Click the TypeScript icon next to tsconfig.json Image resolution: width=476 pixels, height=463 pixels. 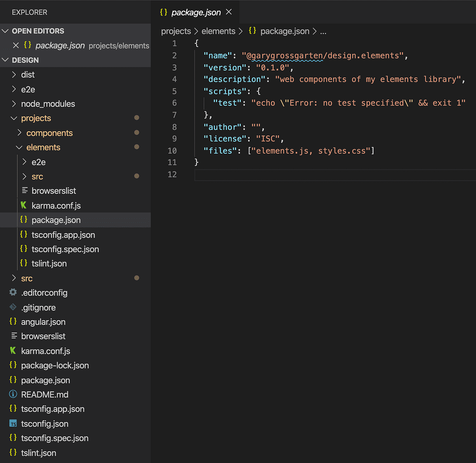pos(13,424)
